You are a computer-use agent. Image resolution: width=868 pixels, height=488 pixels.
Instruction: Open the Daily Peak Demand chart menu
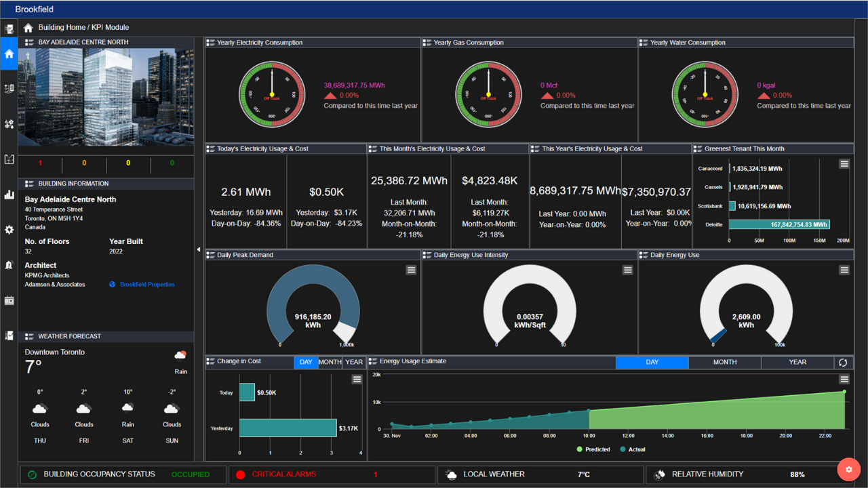pyautogui.click(x=411, y=270)
